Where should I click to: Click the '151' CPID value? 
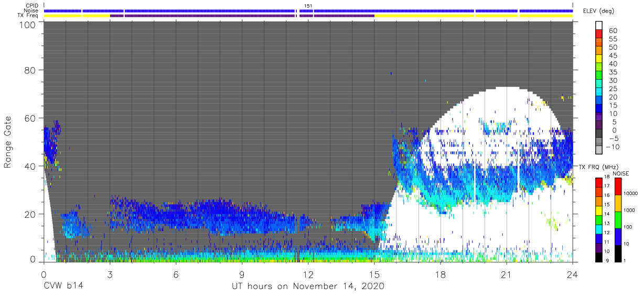click(x=308, y=6)
